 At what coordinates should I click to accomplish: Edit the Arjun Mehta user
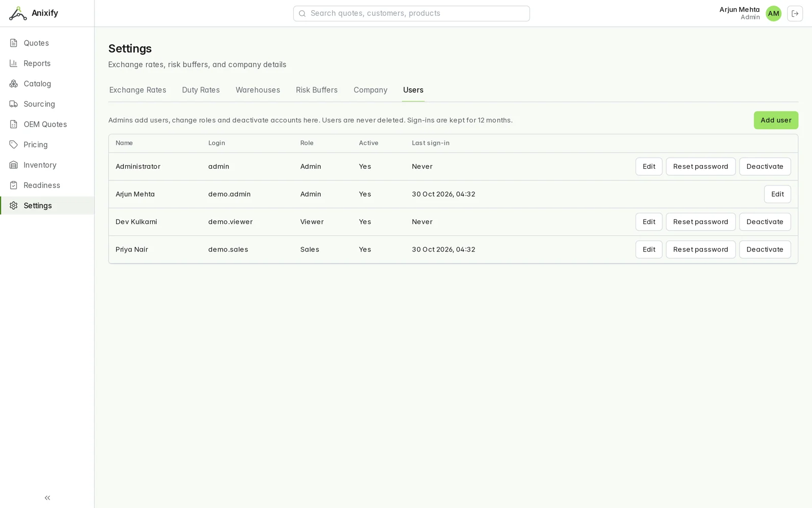point(777,194)
